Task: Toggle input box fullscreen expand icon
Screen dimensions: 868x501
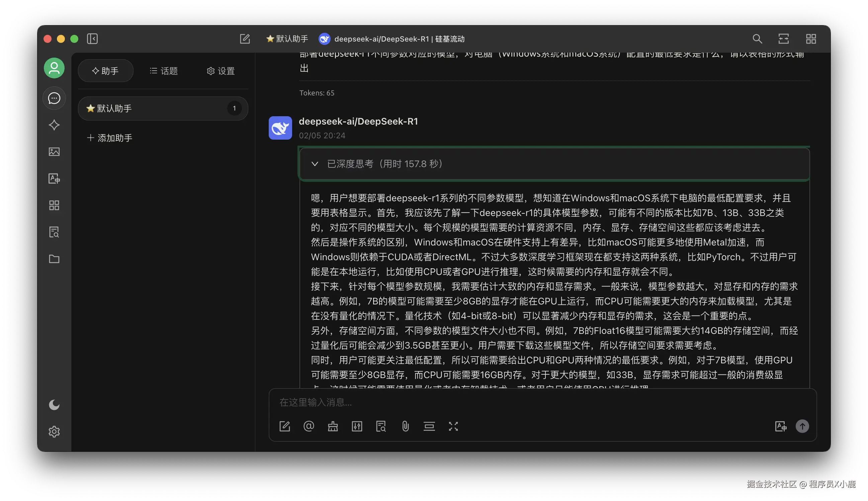Action: tap(453, 426)
